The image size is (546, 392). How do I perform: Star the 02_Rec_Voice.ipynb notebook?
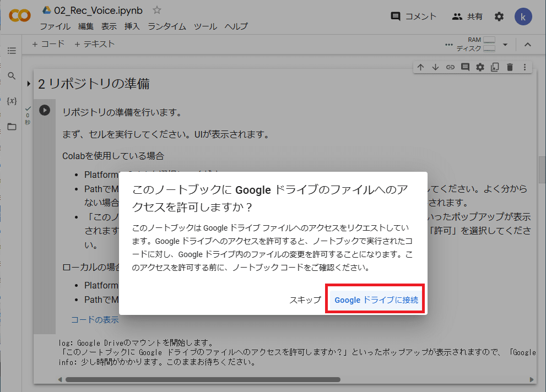157,10
